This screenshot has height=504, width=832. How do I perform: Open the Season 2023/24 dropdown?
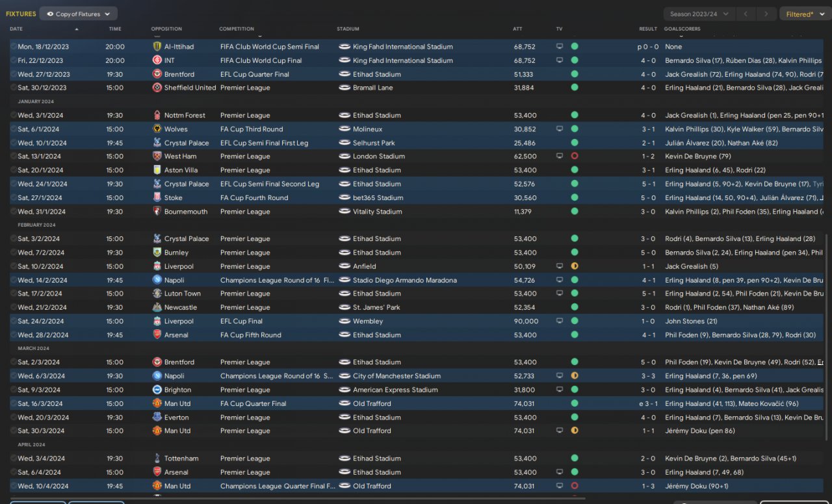point(699,14)
